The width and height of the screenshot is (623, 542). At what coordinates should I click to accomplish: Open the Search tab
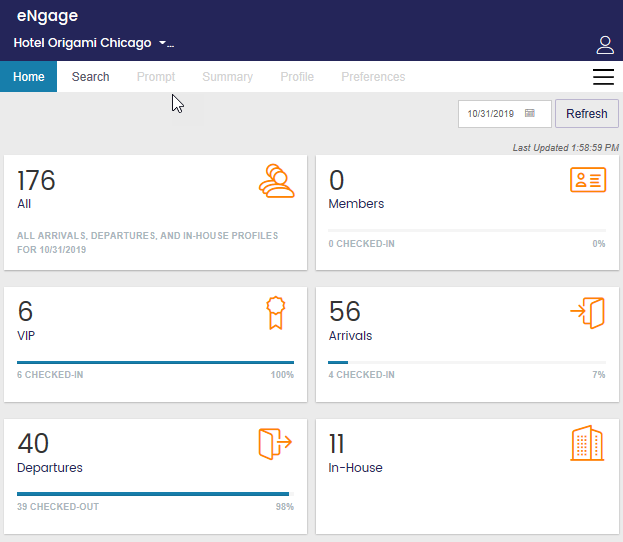90,76
